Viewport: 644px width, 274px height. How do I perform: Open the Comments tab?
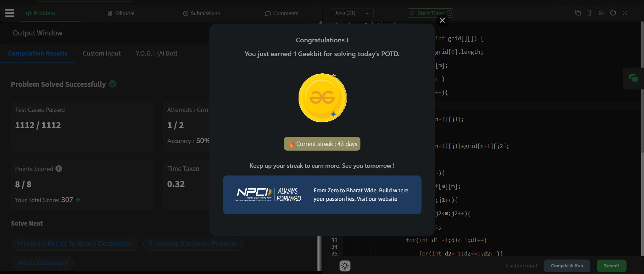(x=282, y=13)
